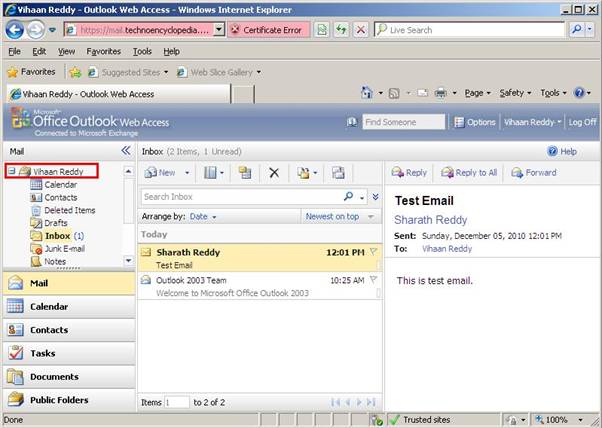The height and width of the screenshot is (428, 602).
Task: Click the IE Forward navigation button
Action: (x=35, y=30)
